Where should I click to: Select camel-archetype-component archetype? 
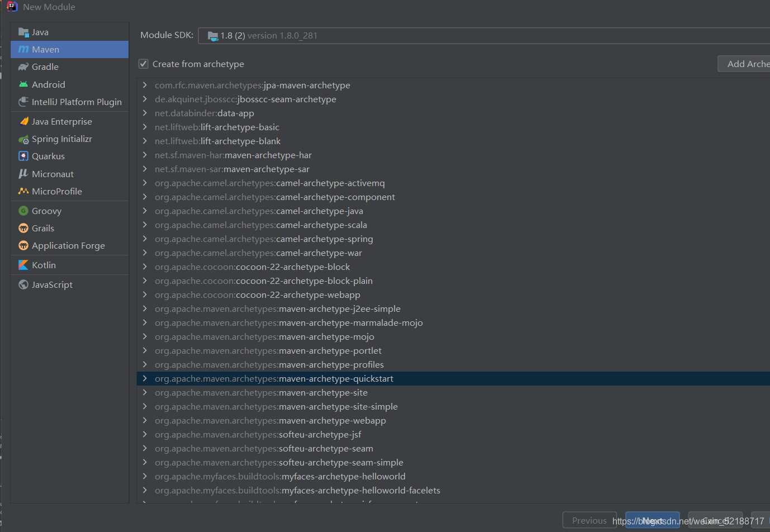tap(453, 197)
